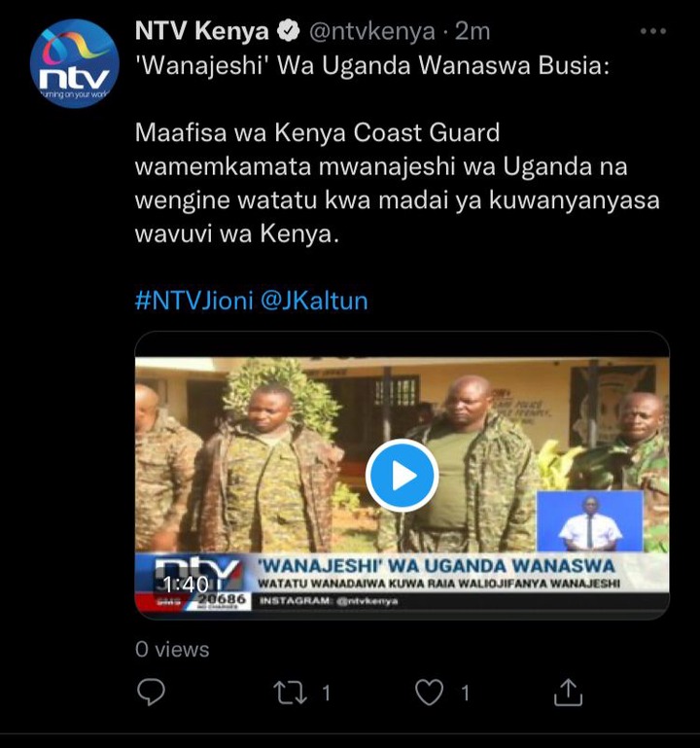This screenshot has height=748, width=700.
Task: Click the tweet text about Kenya Coast Guard
Action: (x=397, y=183)
